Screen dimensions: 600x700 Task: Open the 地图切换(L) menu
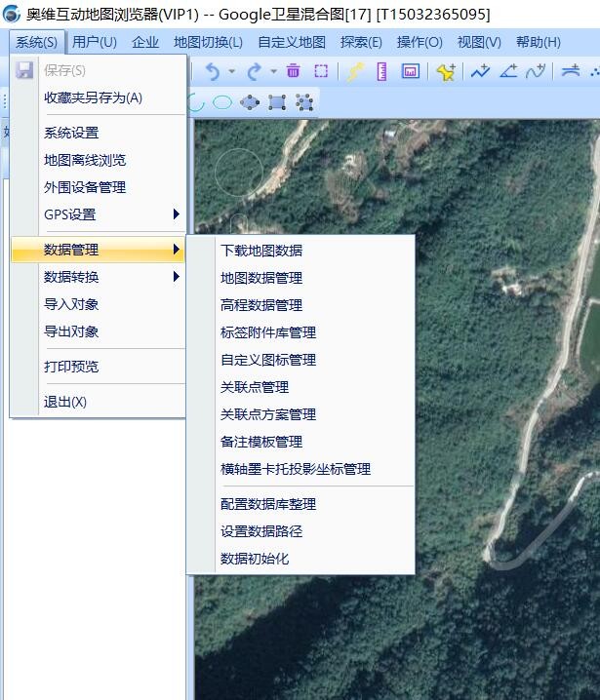208,43
